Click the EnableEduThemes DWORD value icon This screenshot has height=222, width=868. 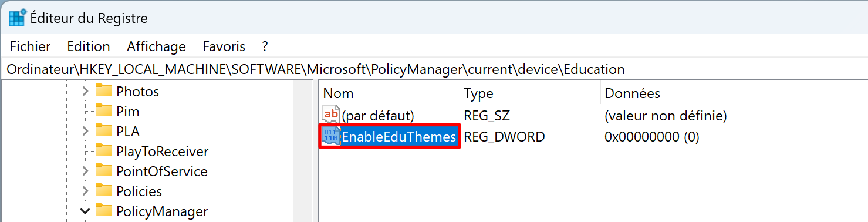[331, 137]
